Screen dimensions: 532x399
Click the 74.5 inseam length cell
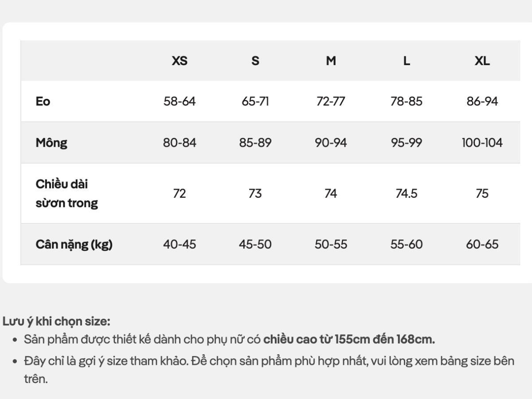pyautogui.click(x=406, y=193)
